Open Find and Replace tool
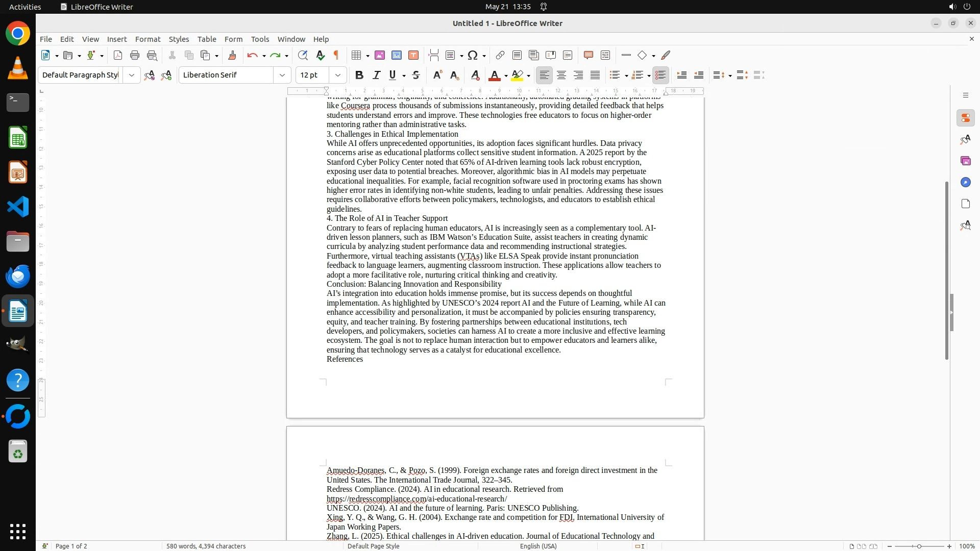This screenshot has width=980, height=551. pyautogui.click(x=303, y=56)
